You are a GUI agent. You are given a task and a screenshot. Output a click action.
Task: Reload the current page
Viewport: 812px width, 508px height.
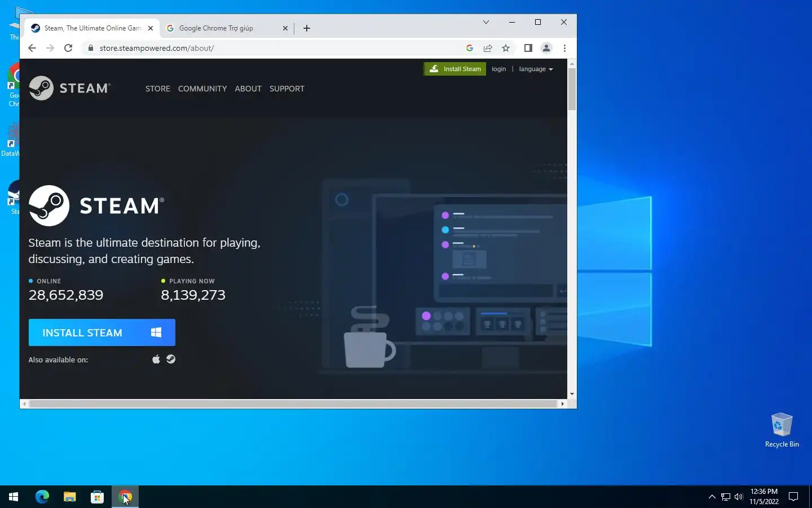pyautogui.click(x=68, y=48)
